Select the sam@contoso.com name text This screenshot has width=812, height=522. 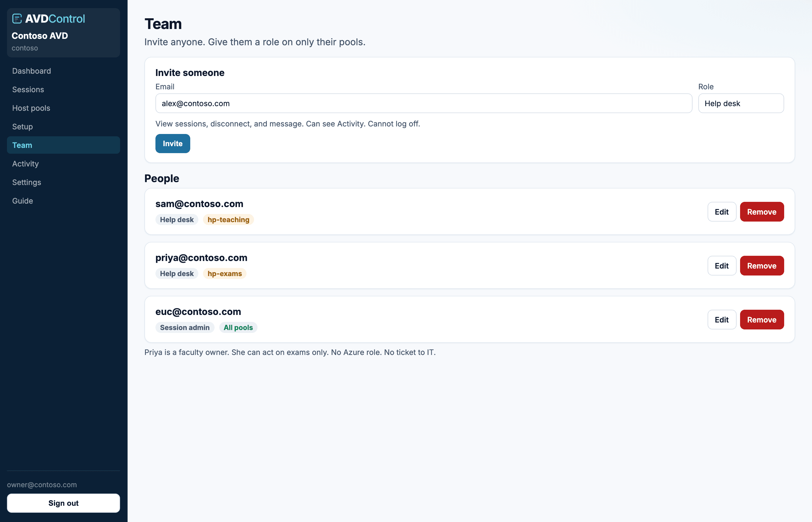(199, 204)
